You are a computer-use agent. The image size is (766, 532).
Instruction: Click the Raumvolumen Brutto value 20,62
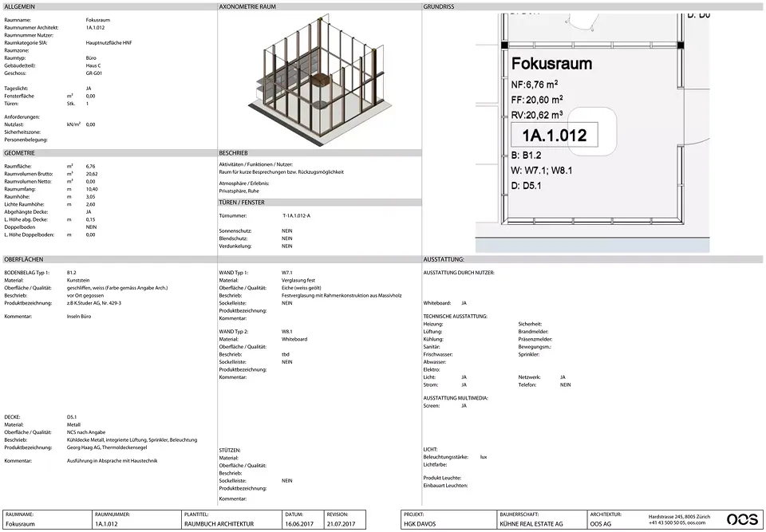click(91, 174)
